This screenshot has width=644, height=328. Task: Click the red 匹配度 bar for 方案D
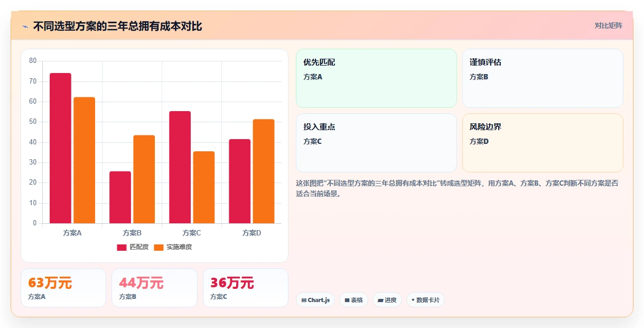click(240, 181)
